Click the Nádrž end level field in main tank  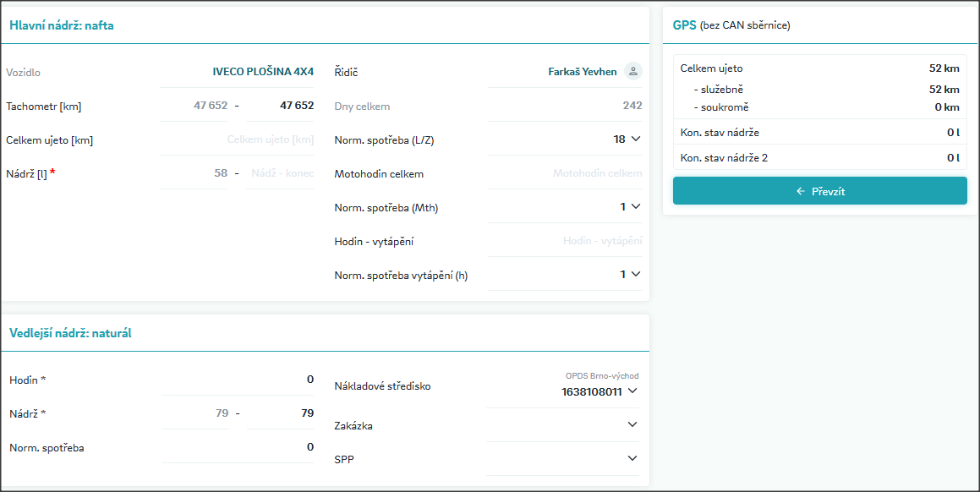pyautogui.click(x=281, y=173)
